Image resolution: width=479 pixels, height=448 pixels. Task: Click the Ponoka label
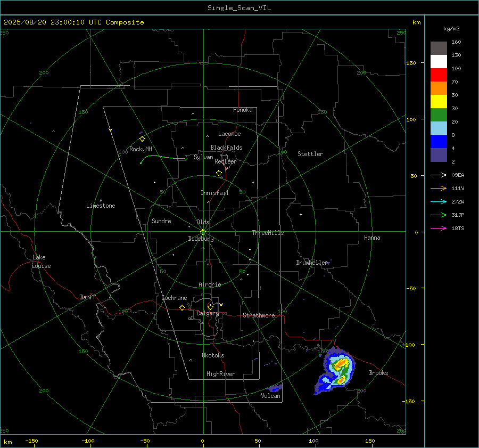click(x=243, y=110)
